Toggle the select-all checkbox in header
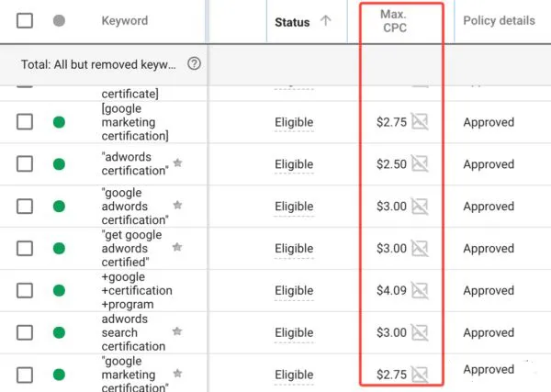This screenshot has height=392, width=551. tap(25, 21)
